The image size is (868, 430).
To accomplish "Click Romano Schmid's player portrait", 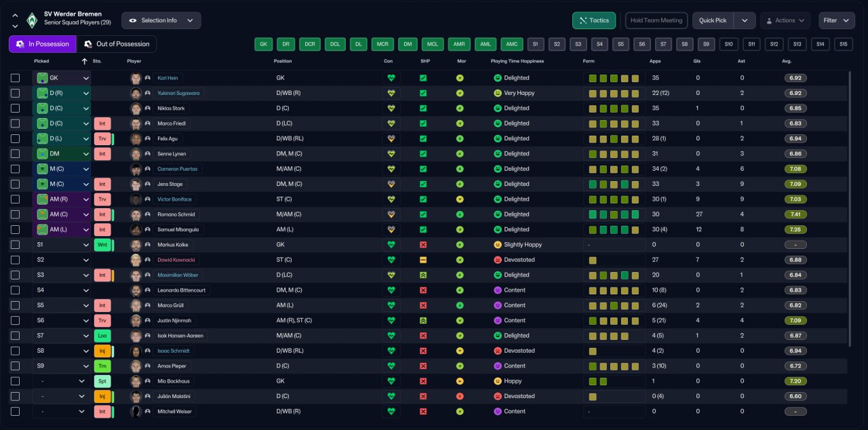I will pos(136,214).
